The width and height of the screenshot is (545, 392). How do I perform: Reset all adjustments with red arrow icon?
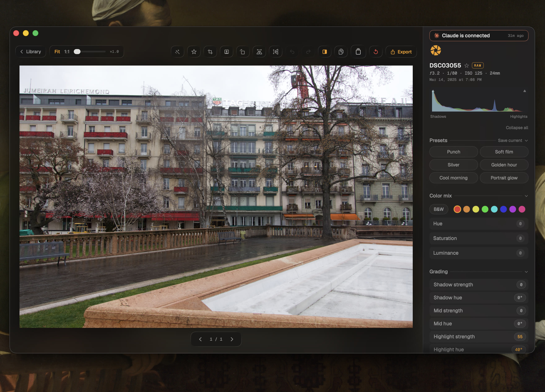pyautogui.click(x=376, y=52)
